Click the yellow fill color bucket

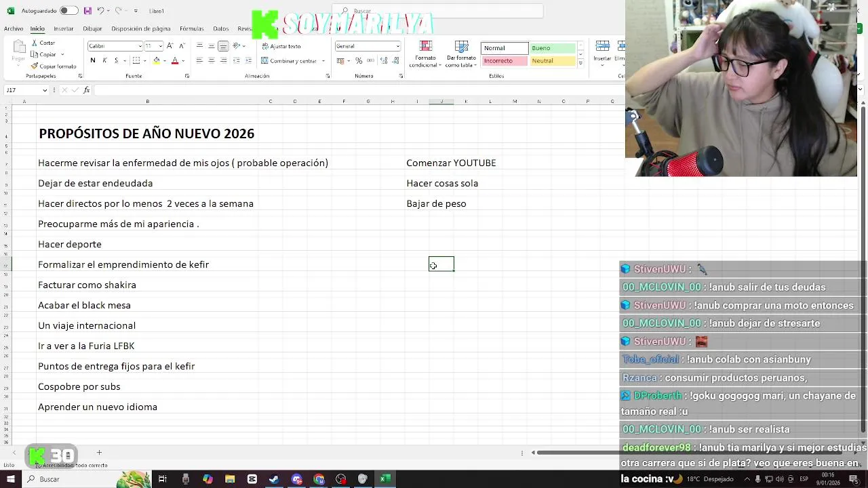pos(157,60)
